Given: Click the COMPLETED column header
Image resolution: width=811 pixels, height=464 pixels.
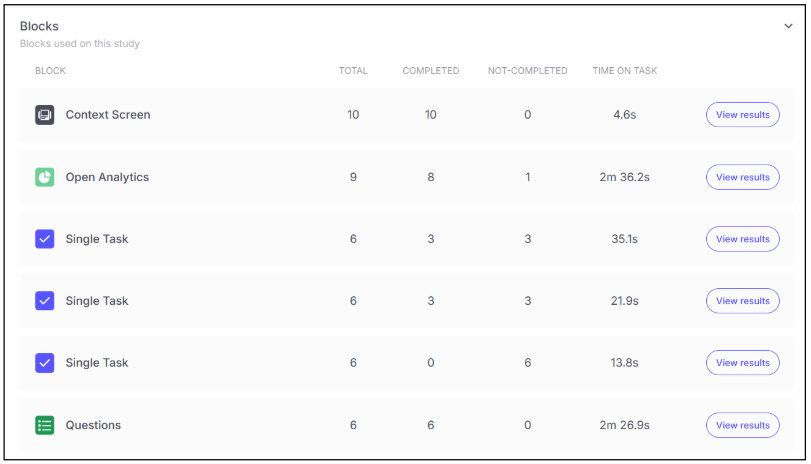Looking at the screenshot, I should (x=431, y=71).
